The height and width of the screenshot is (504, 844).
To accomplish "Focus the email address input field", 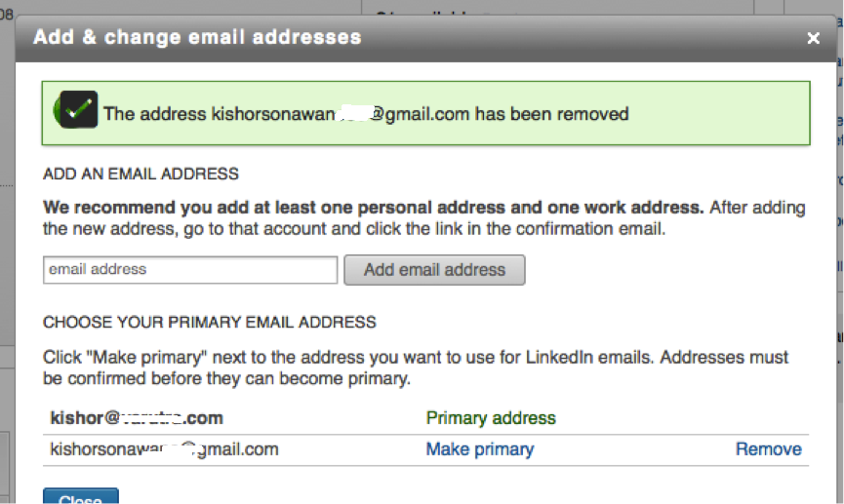I will tap(190, 269).
